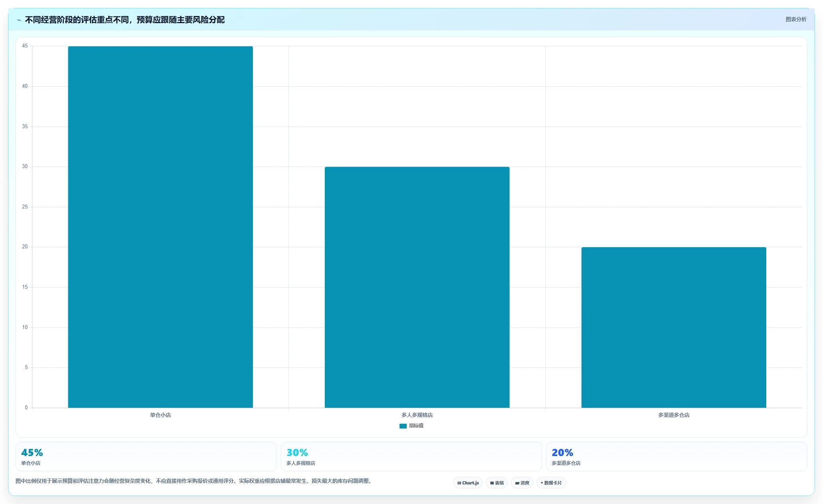The height and width of the screenshot is (504, 823).
Task: Click the 进度 tag pill
Action: pyautogui.click(x=522, y=483)
